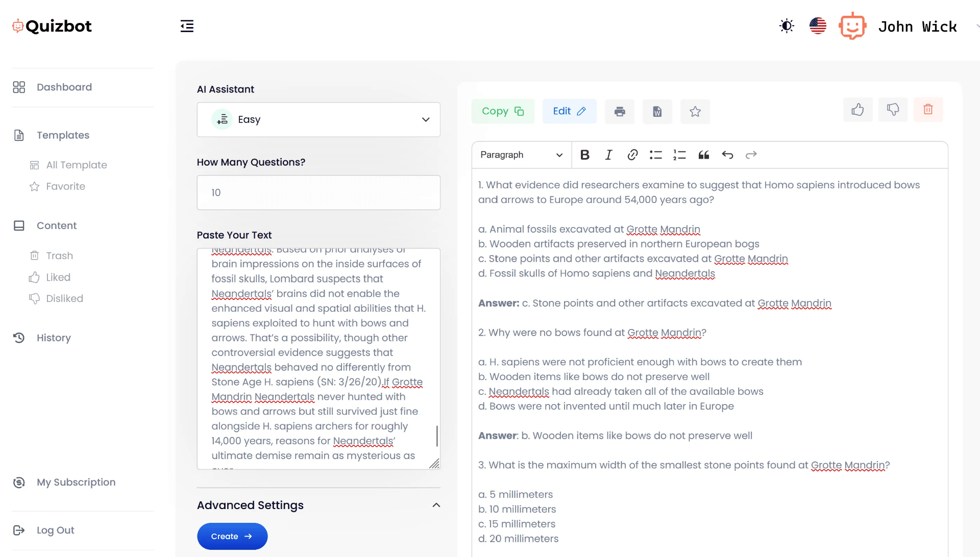This screenshot has height=557, width=980.
Task: Select the Templates menu item
Action: (63, 135)
